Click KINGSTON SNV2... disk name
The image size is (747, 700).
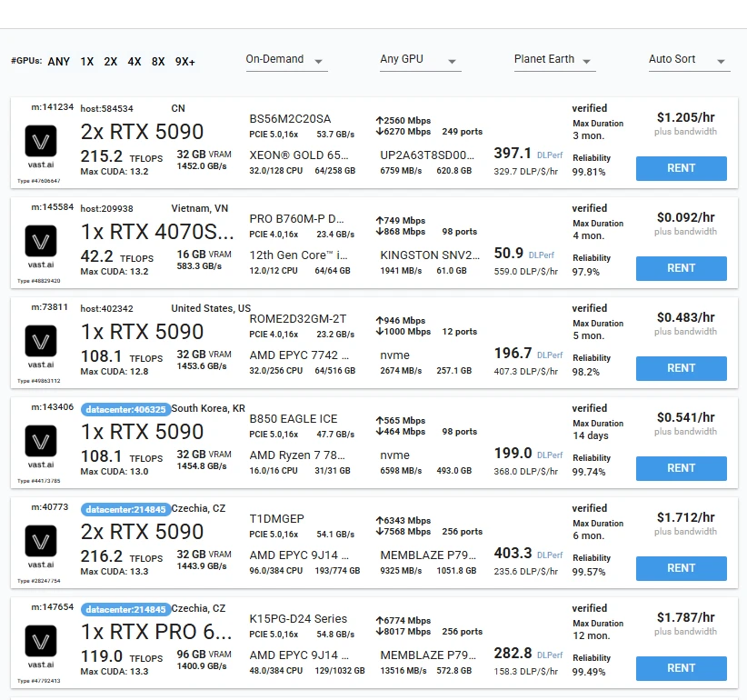[430, 255]
